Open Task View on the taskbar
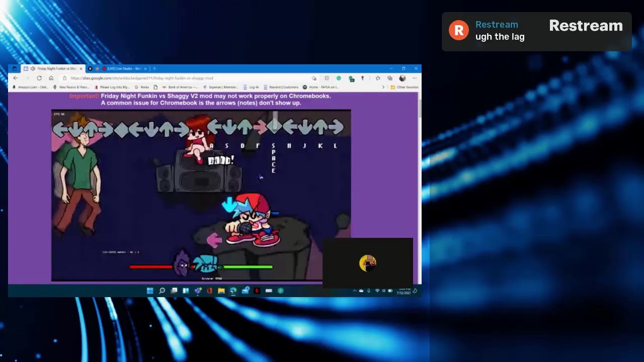The height and width of the screenshot is (362, 644). (174, 291)
